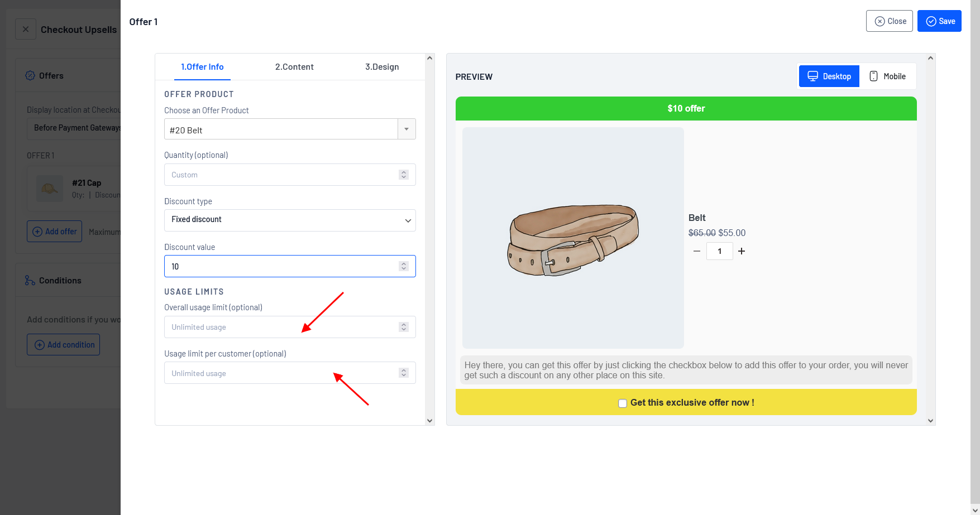Viewport: 980px width, 515px height.
Task: Click the Overall usage limit stepper arrows
Action: pyautogui.click(x=404, y=327)
